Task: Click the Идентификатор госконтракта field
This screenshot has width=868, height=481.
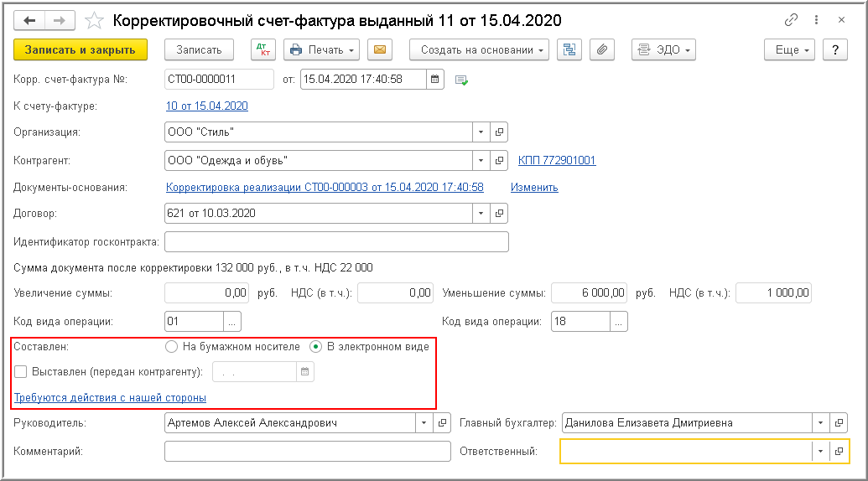Action: 336,241
